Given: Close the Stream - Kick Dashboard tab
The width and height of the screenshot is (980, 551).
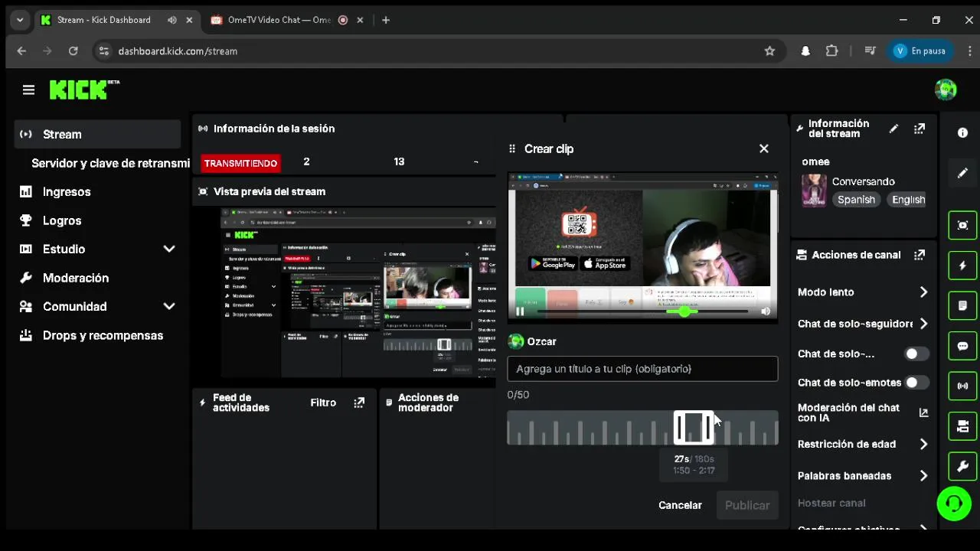Looking at the screenshot, I should click(189, 20).
